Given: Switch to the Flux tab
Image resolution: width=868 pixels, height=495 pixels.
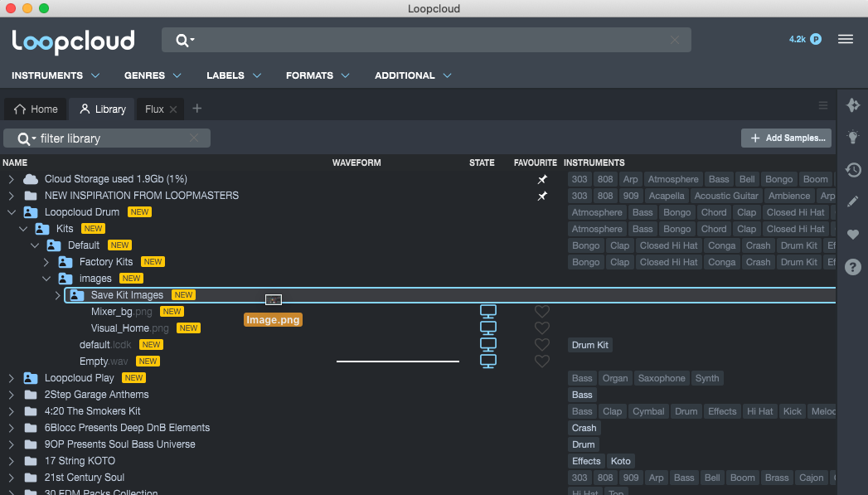Looking at the screenshot, I should 154,109.
